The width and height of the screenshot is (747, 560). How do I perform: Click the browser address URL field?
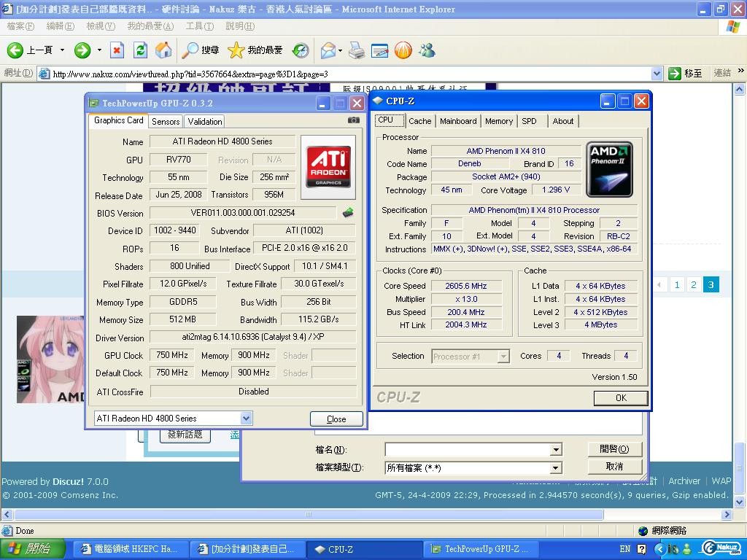click(351, 74)
